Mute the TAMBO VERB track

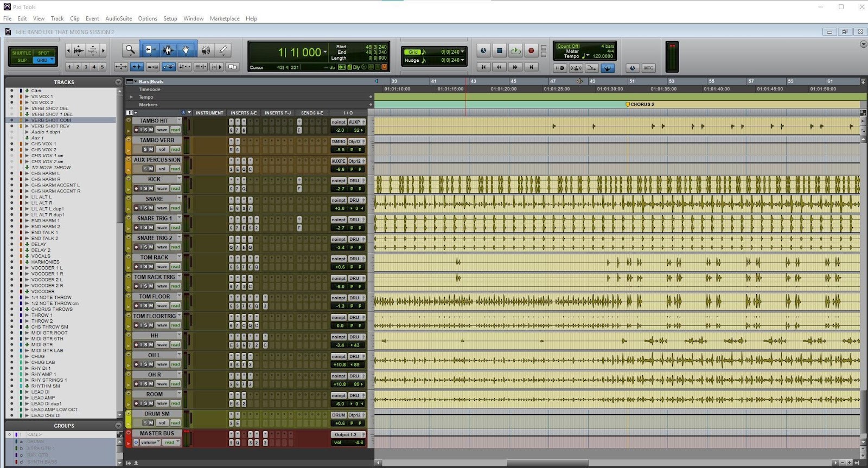(x=151, y=149)
